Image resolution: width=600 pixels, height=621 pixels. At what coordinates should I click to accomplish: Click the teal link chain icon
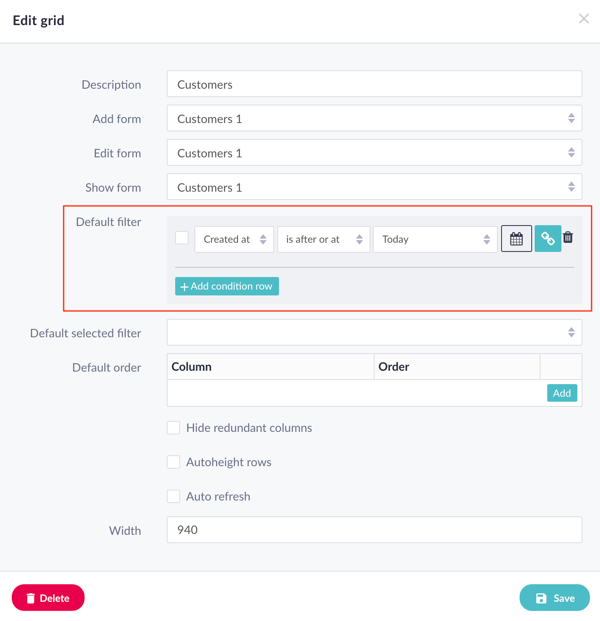(x=548, y=238)
